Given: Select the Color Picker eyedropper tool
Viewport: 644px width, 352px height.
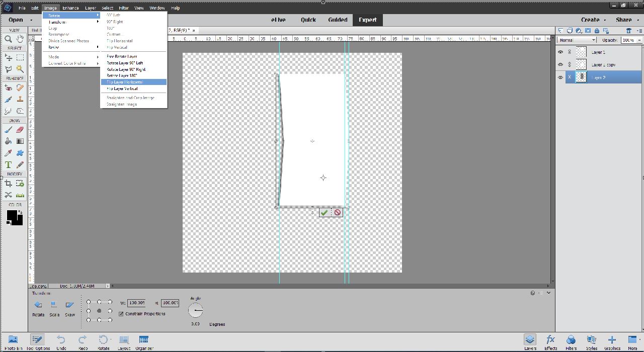Looking at the screenshot, I should coord(8,153).
